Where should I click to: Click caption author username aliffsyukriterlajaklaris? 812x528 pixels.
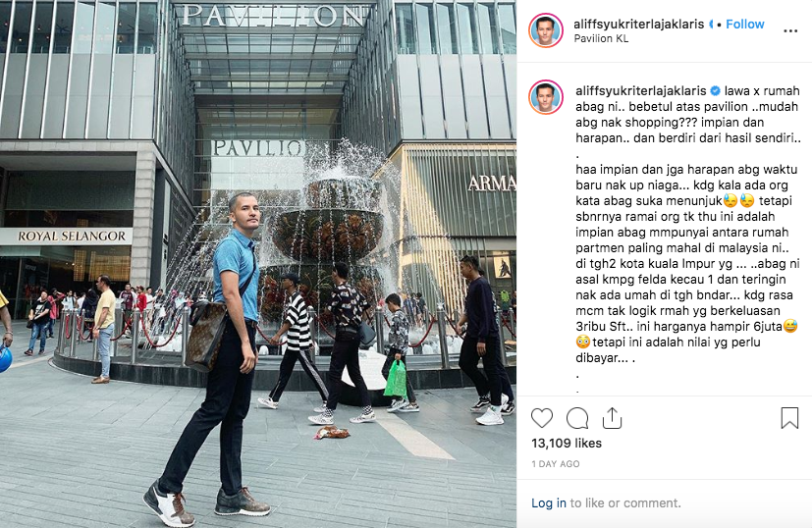(x=640, y=90)
